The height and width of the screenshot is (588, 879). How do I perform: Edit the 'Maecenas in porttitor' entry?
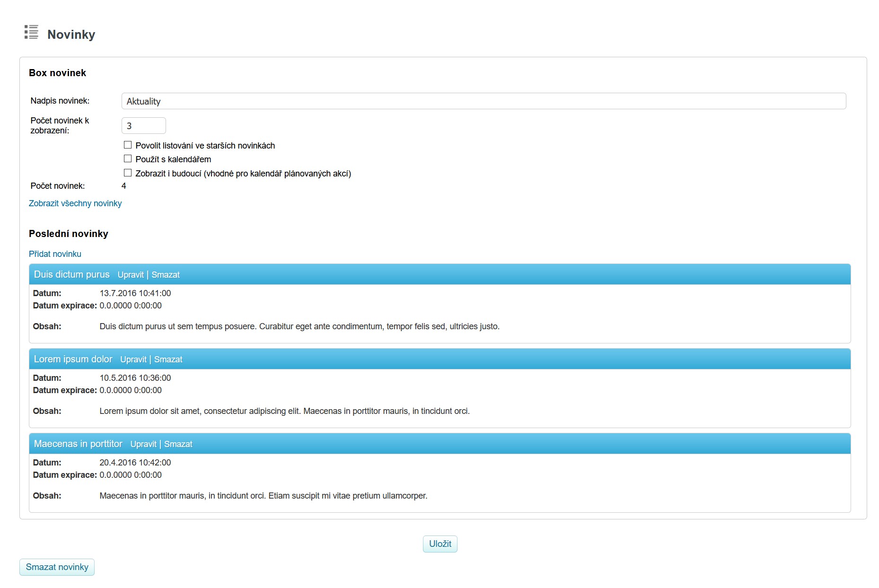[143, 444]
